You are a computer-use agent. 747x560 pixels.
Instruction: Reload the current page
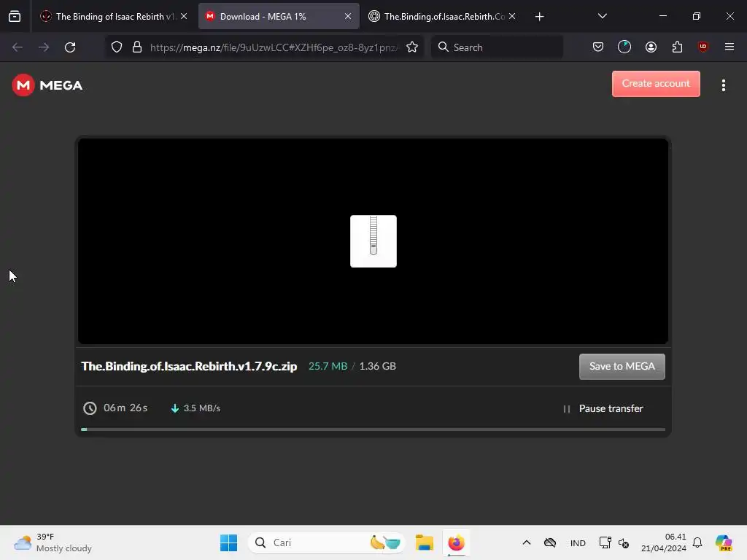(x=70, y=47)
